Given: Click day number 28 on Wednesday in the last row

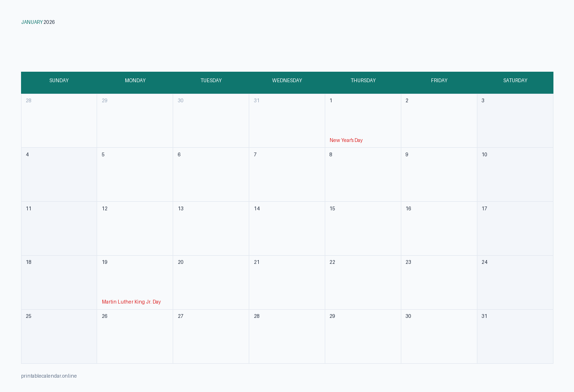Looking at the screenshot, I should click(257, 316).
